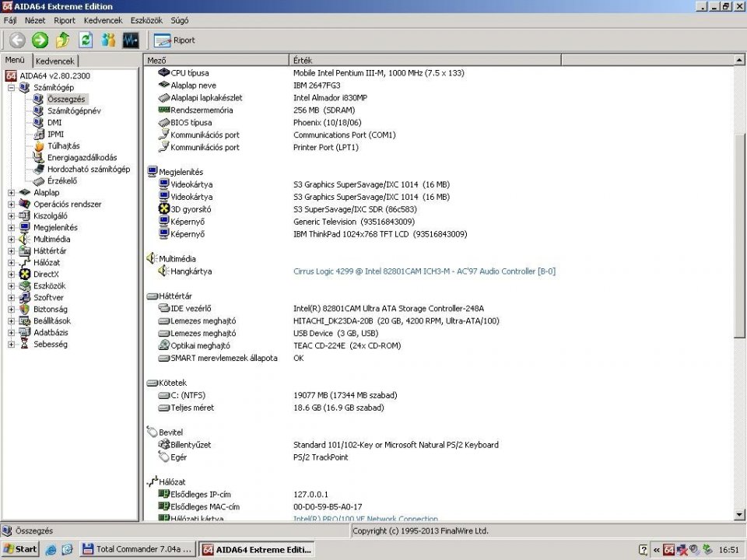Viewport: 747px width, 560px height.
Task: Click the Refresh toolbar icon
Action: click(x=86, y=40)
